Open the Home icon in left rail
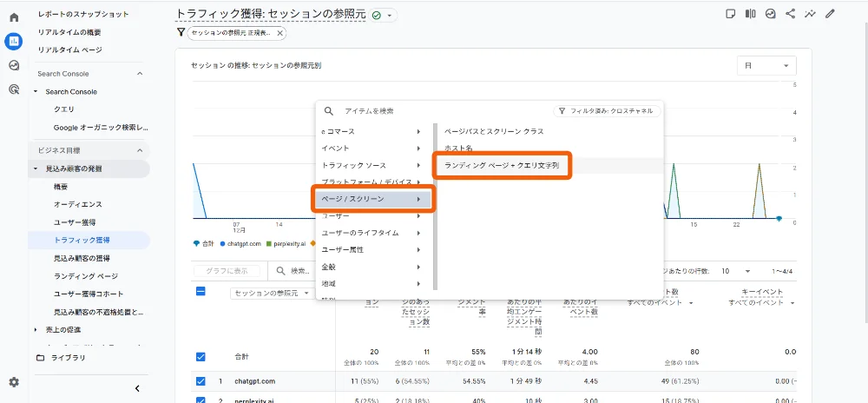Image resolution: width=868 pixels, height=403 pixels. (14, 17)
